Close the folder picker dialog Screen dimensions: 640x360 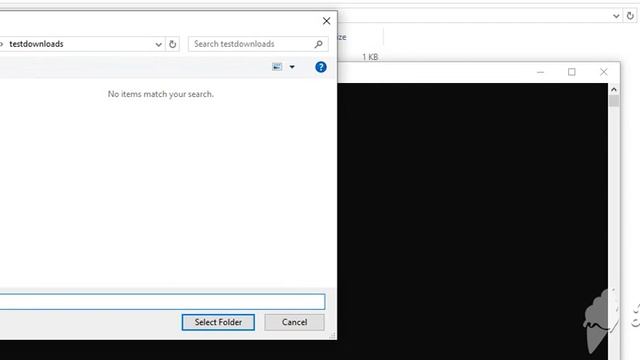pos(326,21)
